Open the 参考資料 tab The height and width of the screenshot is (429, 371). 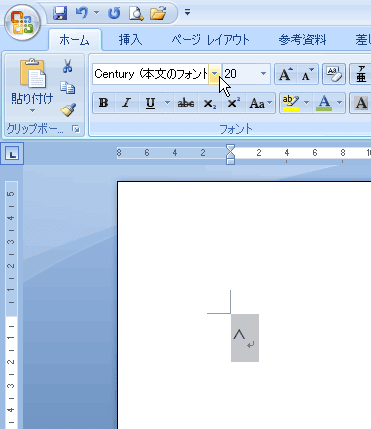click(x=302, y=40)
